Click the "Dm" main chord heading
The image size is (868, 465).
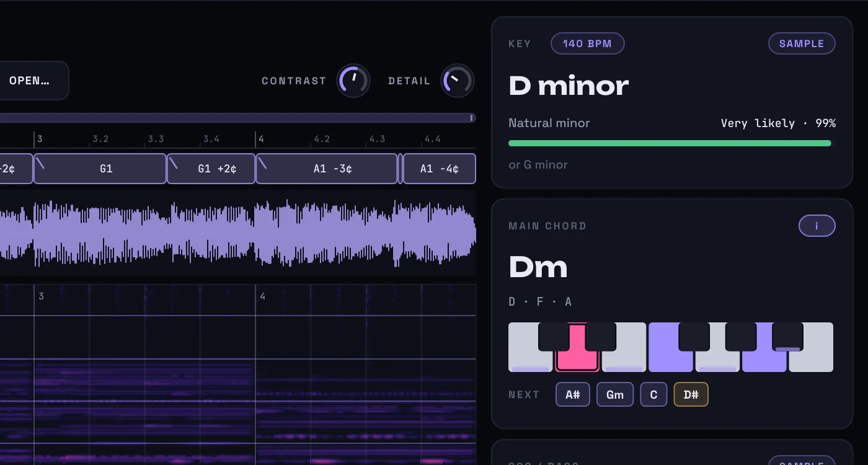[538, 267]
